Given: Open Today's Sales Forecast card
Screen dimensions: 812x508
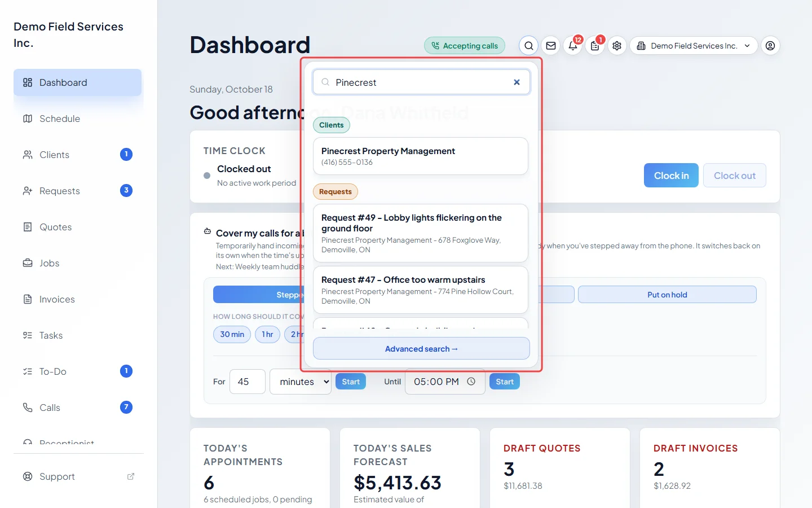Looking at the screenshot, I should [x=410, y=468].
